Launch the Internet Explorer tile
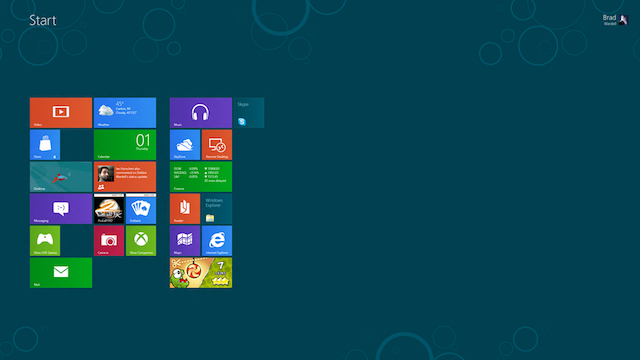 pos(217,241)
